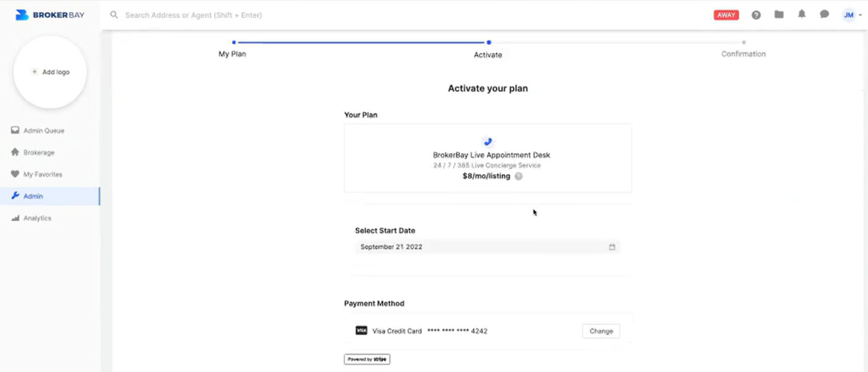Click the Add logo circle

[50, 72]
